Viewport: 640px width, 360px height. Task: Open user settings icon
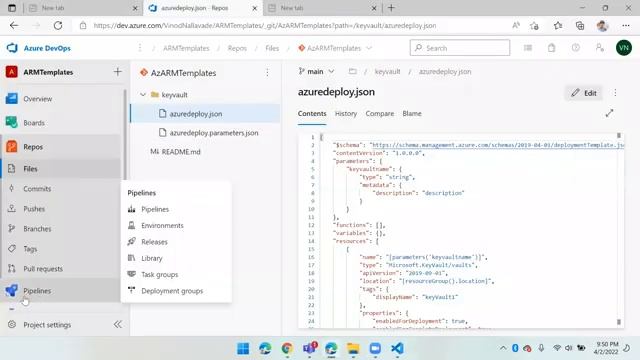[600, 48]
